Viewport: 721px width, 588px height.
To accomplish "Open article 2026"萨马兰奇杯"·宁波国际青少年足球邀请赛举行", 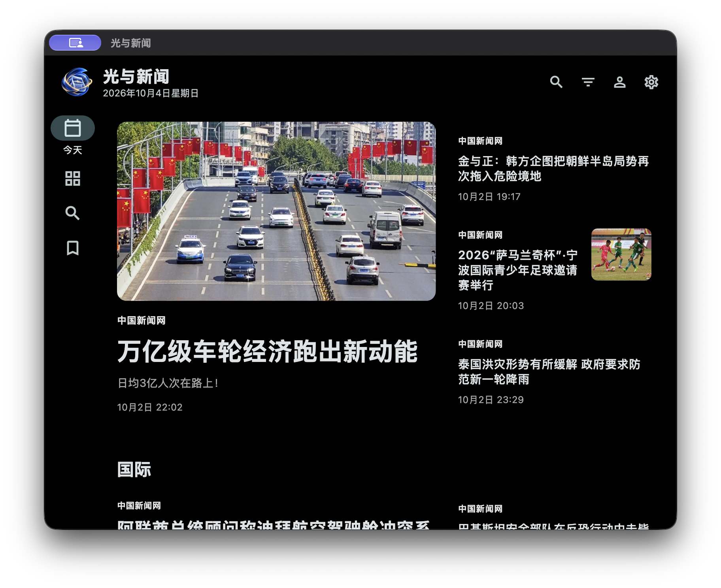I will click(x=518, y=270).
